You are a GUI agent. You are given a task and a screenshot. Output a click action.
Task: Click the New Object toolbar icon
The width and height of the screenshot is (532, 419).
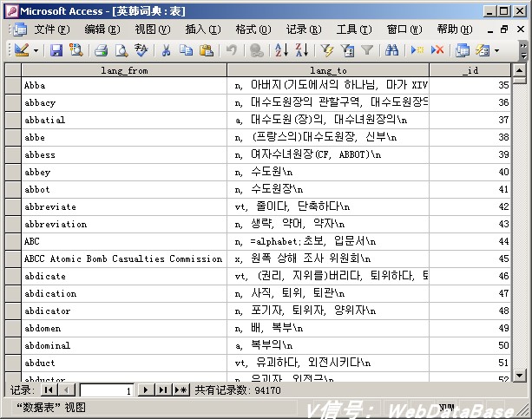click(483, 50)
